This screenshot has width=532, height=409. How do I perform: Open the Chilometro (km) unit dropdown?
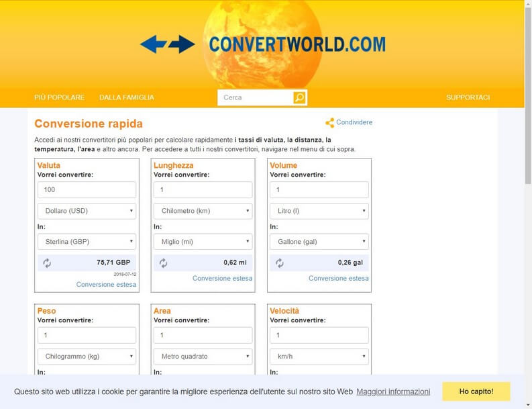click(x=203, y=211)
